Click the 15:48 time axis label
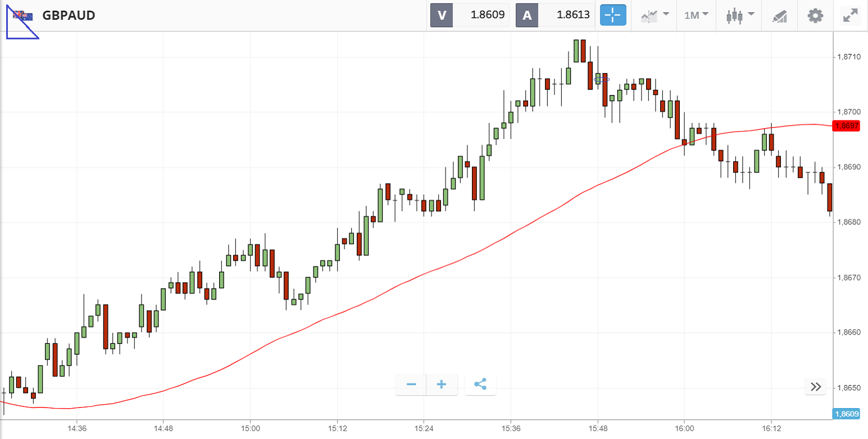The image size is (868, 439). (x=598, y=427)
